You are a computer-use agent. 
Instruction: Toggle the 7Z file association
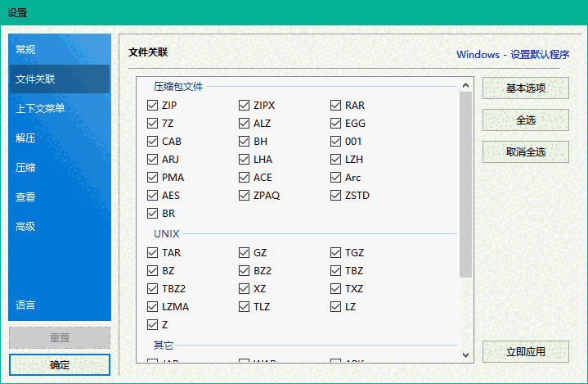153,124
